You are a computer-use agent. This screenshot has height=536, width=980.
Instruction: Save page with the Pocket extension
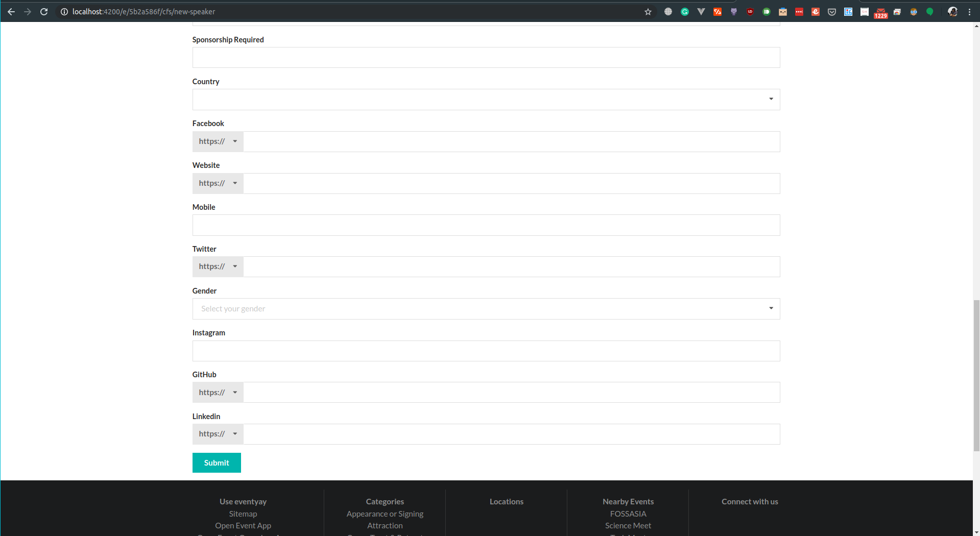click(831, 11)
